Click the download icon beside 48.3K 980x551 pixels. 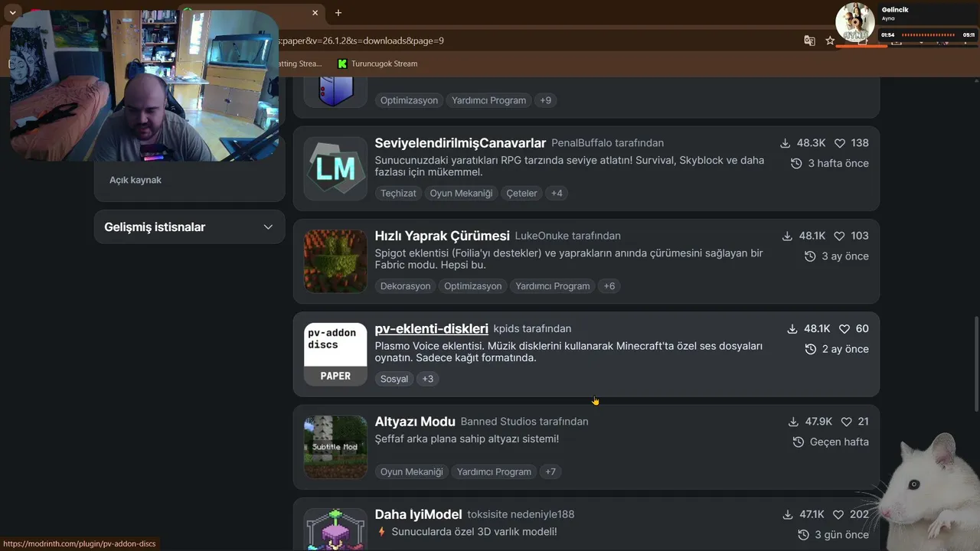click(x=785, y=143)
